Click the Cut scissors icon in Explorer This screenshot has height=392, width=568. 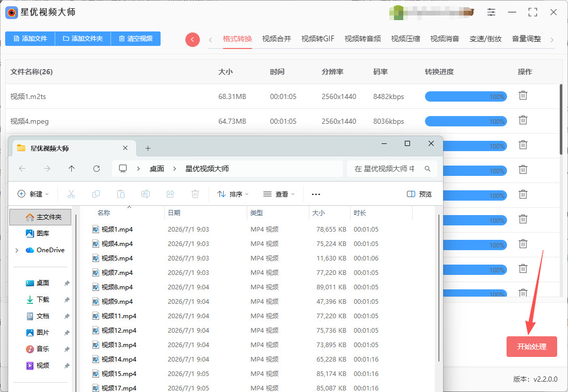tap(71, 194)
